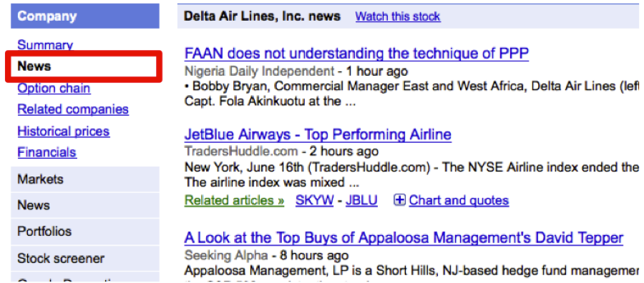Open the Portfolios sidebar item
This screenshot has width=644, height=283.
click(x=85, y=232)
